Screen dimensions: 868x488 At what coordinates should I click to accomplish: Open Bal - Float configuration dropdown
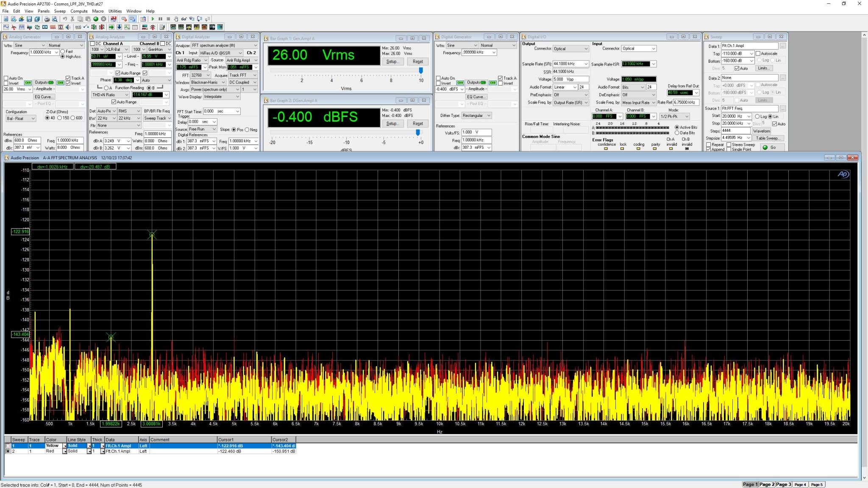pos(20,119)
